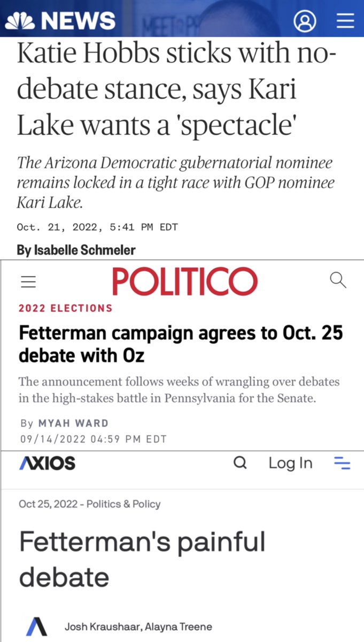Open the Fetterman Oct. 25 debate headline

coord(181,344)
